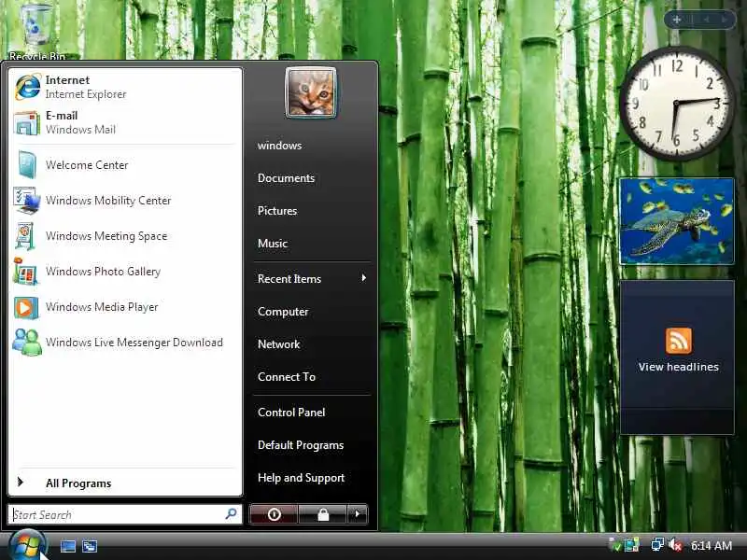Click the cat user account picture

click(x=311, y=92)
